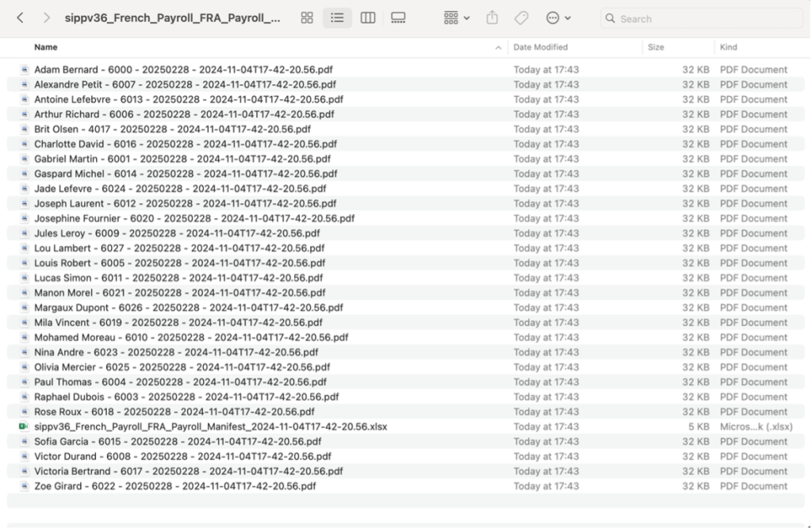812x529 pixels.
Task: Click the forward navigation arrow
Action: [x=45, y=17]
